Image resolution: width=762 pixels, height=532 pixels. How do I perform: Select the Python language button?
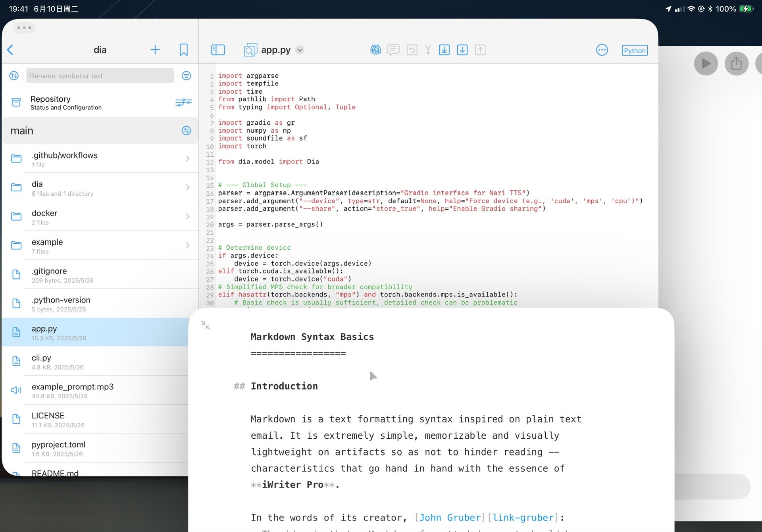pos(634,50)
